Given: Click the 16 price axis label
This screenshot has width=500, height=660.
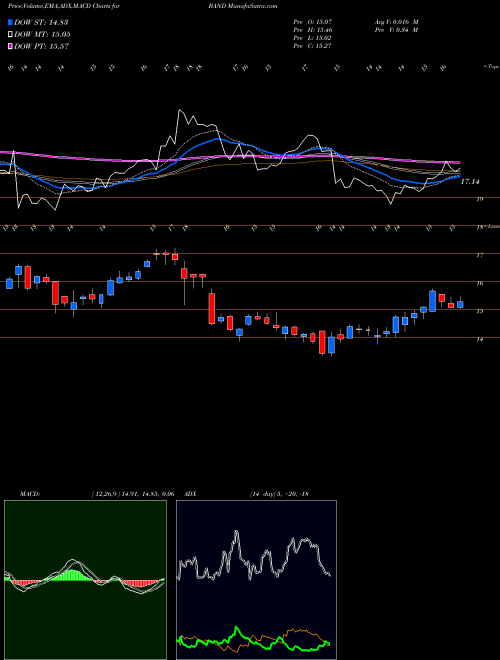Looking at the screenshot, I should (x=479, y=283).
